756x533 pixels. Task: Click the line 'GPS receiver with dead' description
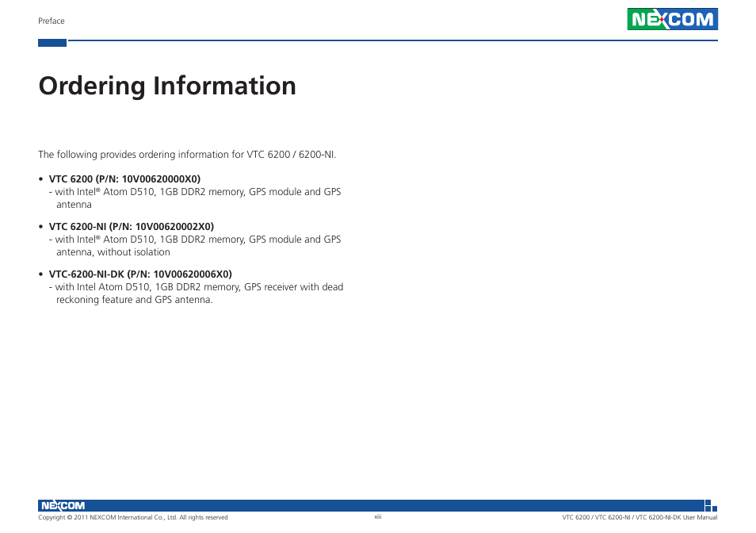click(x=197, y=287)
